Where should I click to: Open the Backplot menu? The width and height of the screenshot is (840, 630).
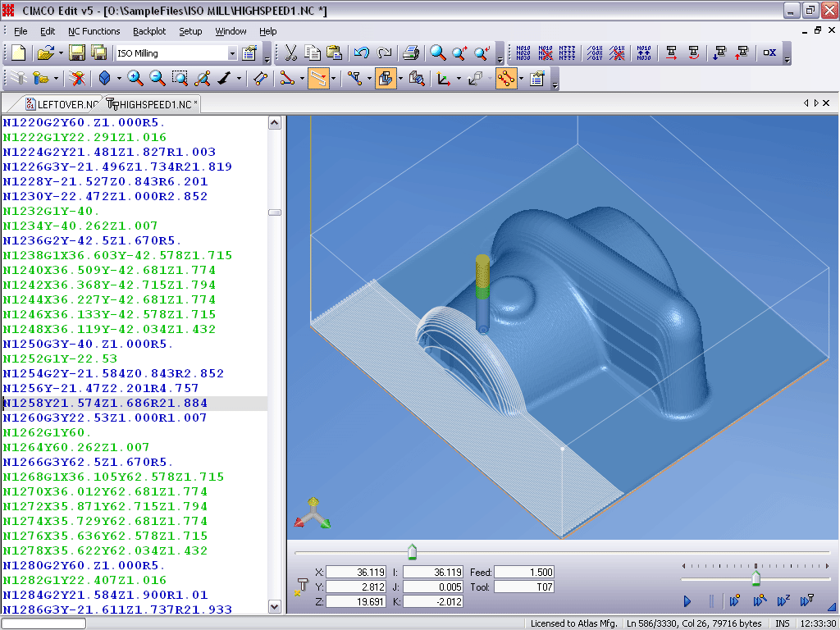pyautogui.click(x=149, y=31)
